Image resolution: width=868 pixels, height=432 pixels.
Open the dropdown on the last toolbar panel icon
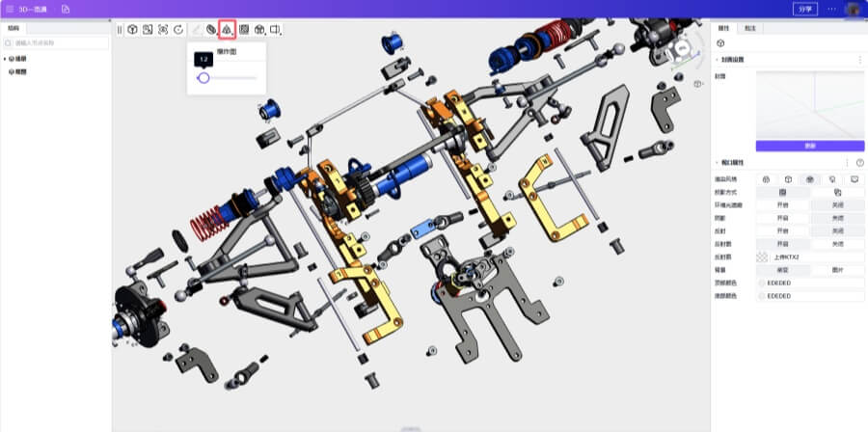click(282, 35)
